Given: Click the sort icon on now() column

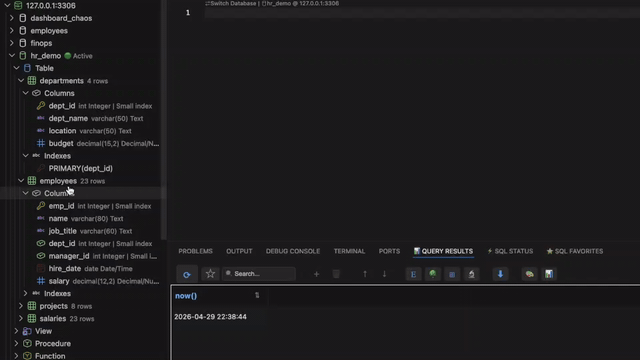Looking at the screenshot, I should (x=257, y=295).
